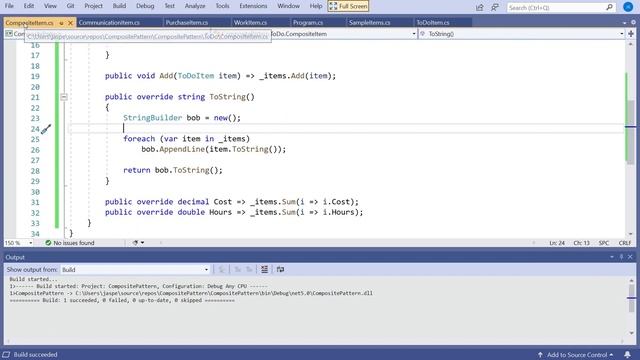Collapse the ToString method outline
The width and height of the screenshot is (640, 360).
[64, 97]
